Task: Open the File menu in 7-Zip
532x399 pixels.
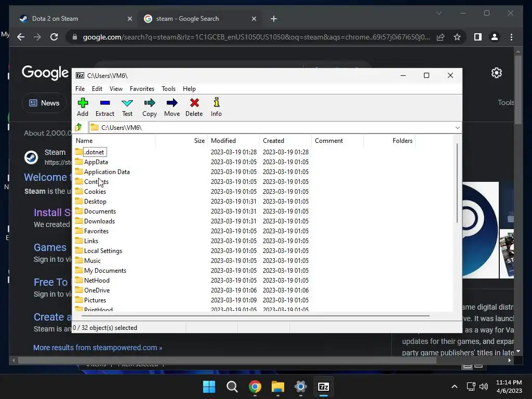Action: (80, 88)
